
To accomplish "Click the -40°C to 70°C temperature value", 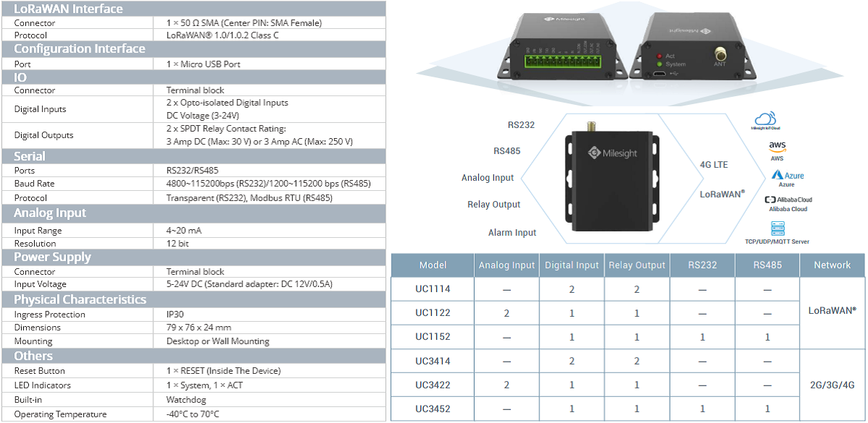I will [192, 414].
